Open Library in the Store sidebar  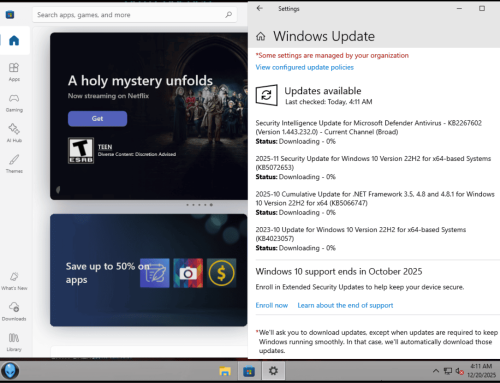14,342
